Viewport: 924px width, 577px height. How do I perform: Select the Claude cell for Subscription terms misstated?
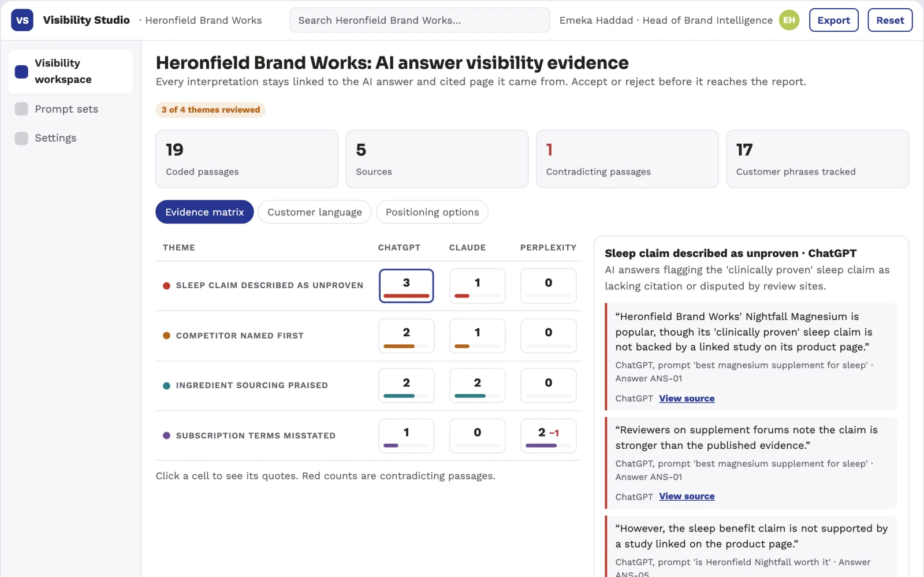click(x=478, y=435)
